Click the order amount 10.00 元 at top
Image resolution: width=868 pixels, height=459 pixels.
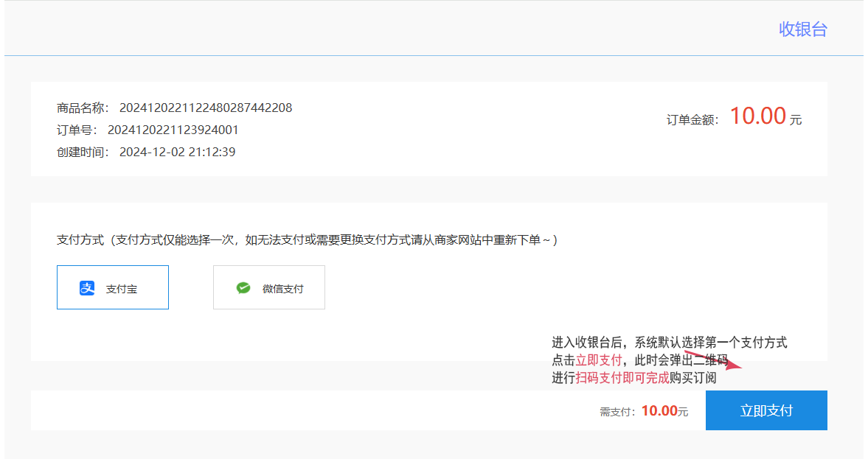tap(766, 116)
